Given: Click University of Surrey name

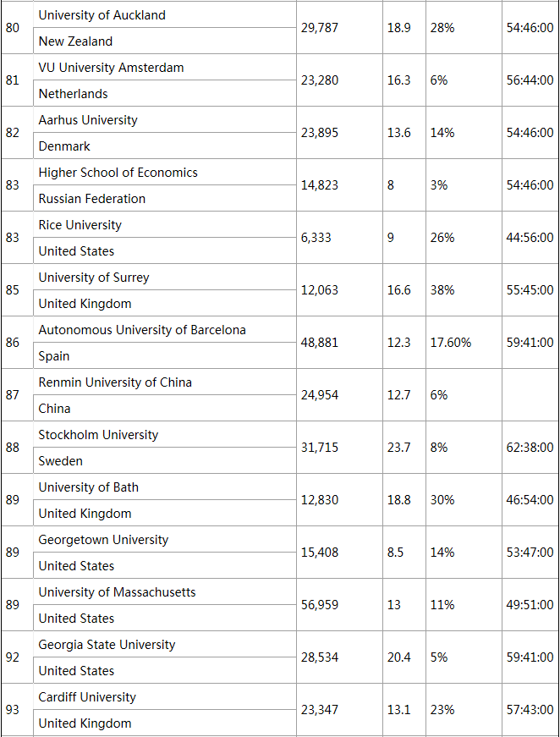Looking at the screenshot, I should click(x=94, y=278).
